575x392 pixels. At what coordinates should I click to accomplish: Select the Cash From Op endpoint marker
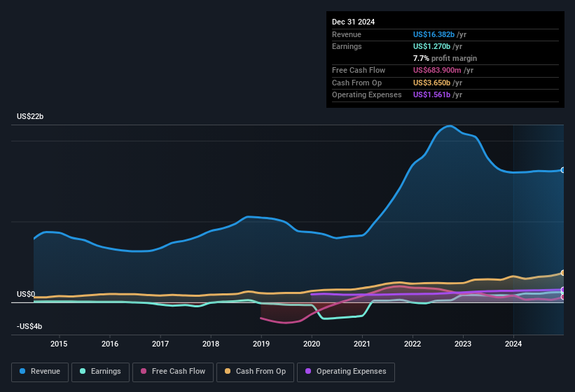tap(563, 273)
